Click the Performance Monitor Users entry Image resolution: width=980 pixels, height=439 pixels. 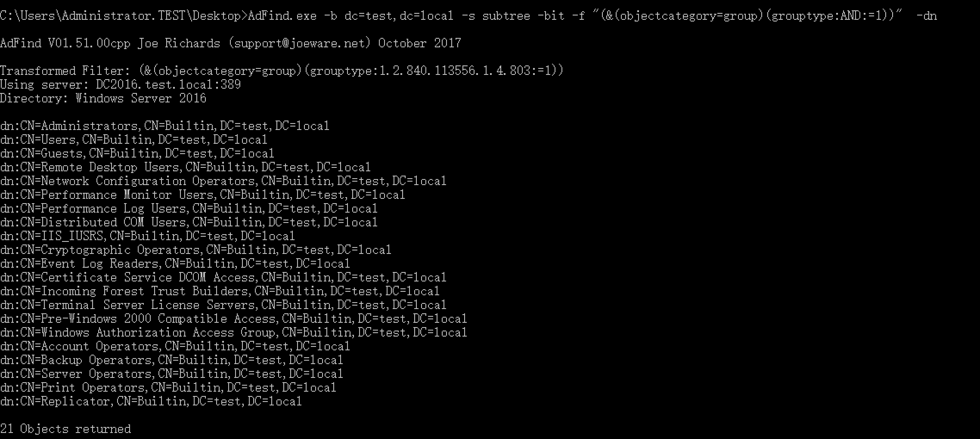(x=203, y=195)
